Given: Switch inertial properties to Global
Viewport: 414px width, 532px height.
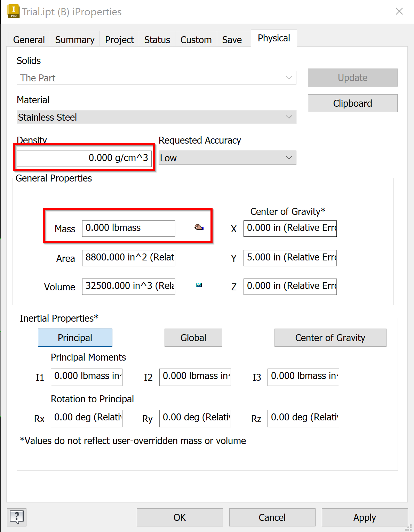Looking at the screenshot, I should tap(193, 338).
